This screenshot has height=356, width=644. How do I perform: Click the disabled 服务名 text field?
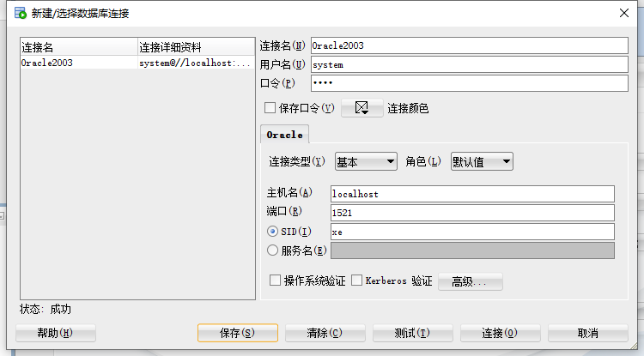(x=472, y=250)
